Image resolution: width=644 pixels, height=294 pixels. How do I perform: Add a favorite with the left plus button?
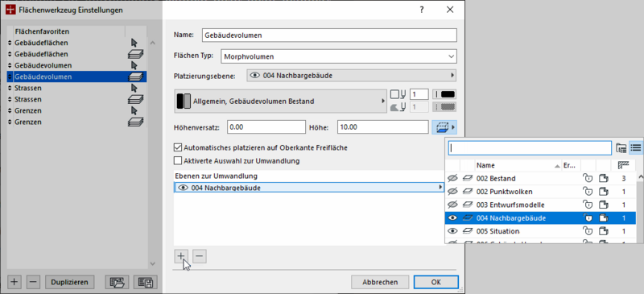[x=14, y=282]
